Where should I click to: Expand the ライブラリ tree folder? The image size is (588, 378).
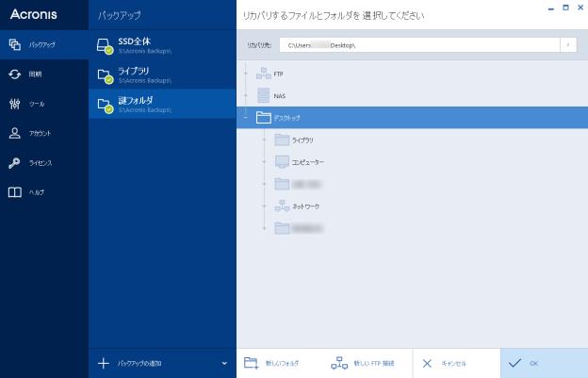(x=265, y=140)
